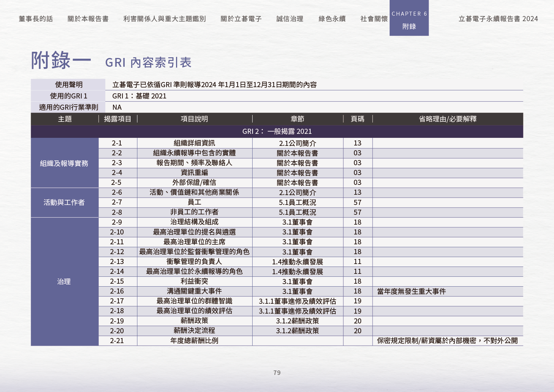Click the 最高治理單位的績效評估 cell
This screenshot has height=392, width=554.
194,311
